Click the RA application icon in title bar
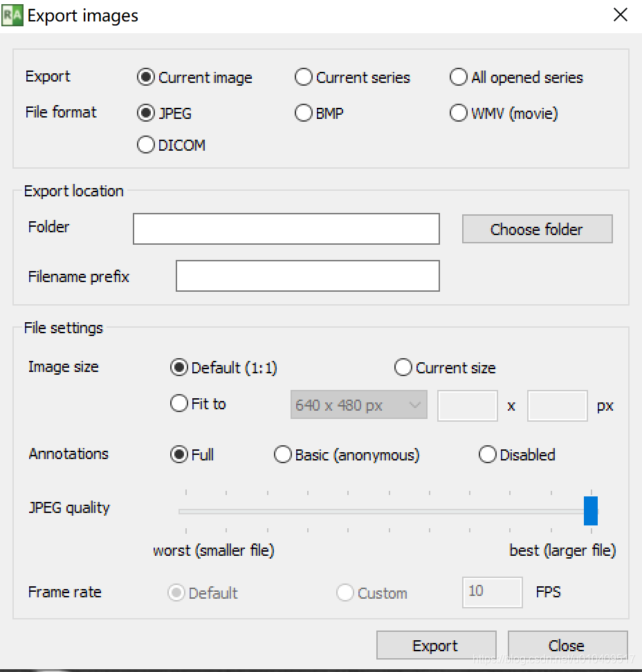This screenshot has width=642, height=672. 12,15
